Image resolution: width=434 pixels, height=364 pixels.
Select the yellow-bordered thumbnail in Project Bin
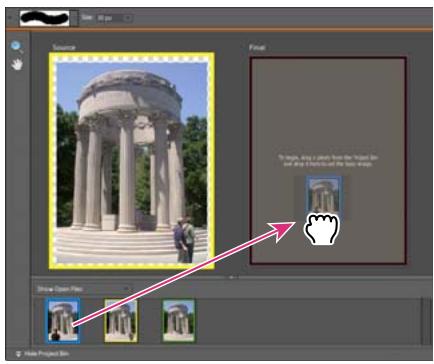click(121, 320)
